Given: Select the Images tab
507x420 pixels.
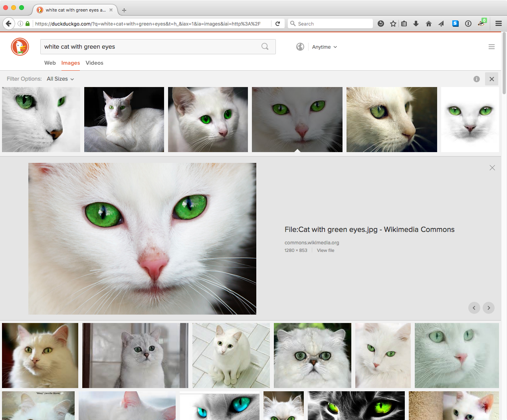Looking at the screenshot, I should click(71, 63).
